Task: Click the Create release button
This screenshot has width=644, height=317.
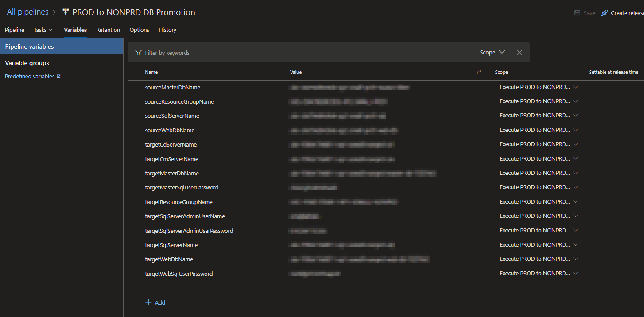Action: [x=622, y=13]
